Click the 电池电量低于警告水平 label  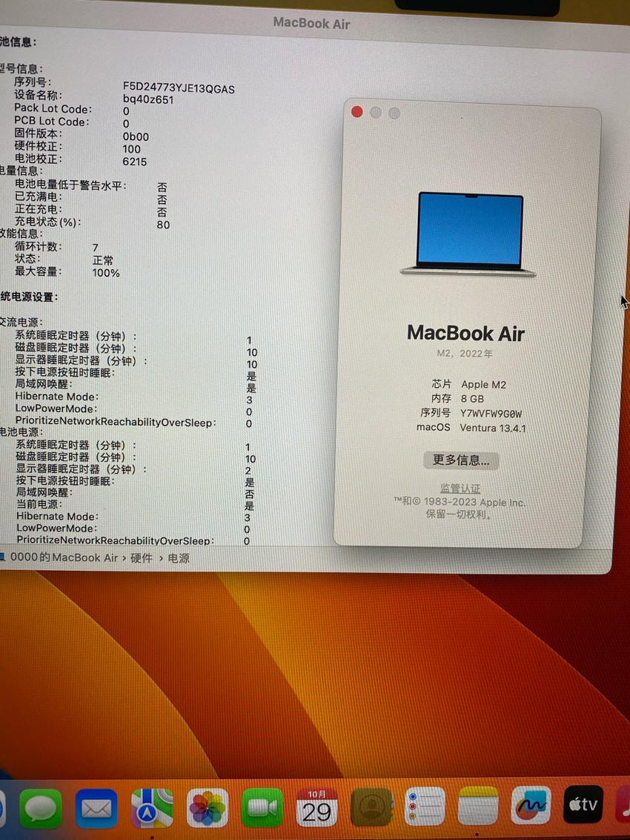[x=70, y=185]
